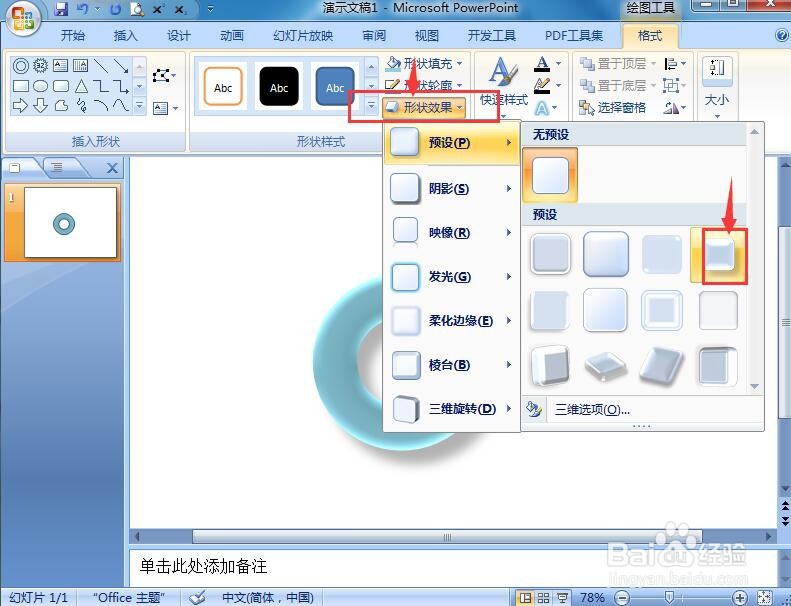Choose the highlighted fourth preset in first row

pos(718,255)
